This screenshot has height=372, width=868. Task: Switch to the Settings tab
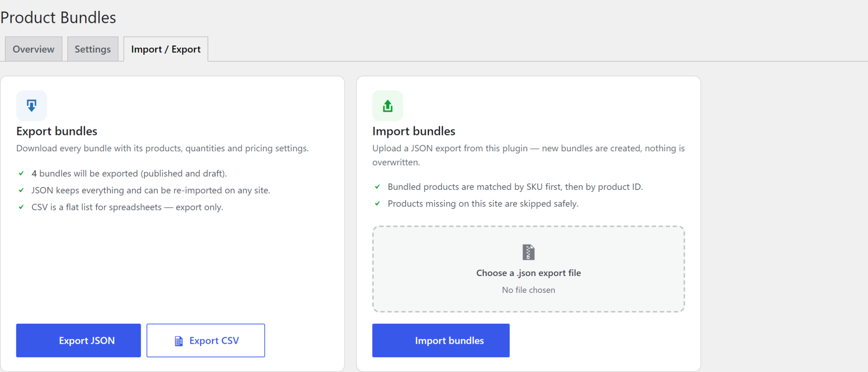pyautogui.click(x=93, y=49)
